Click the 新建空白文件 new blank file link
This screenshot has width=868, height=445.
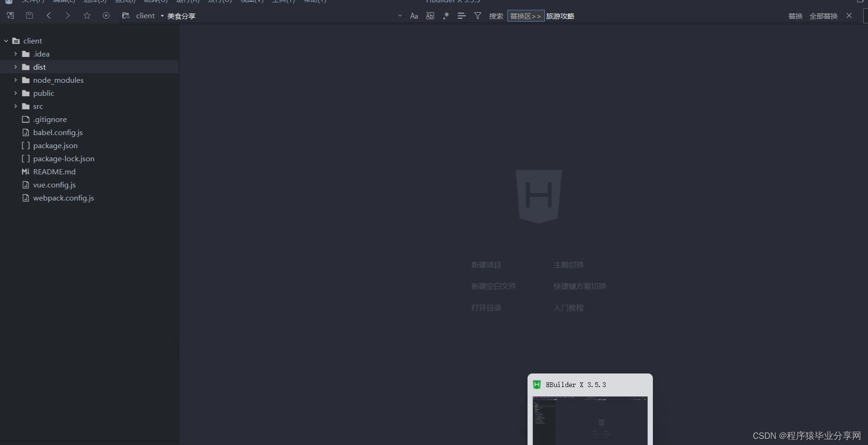point(493,286)
